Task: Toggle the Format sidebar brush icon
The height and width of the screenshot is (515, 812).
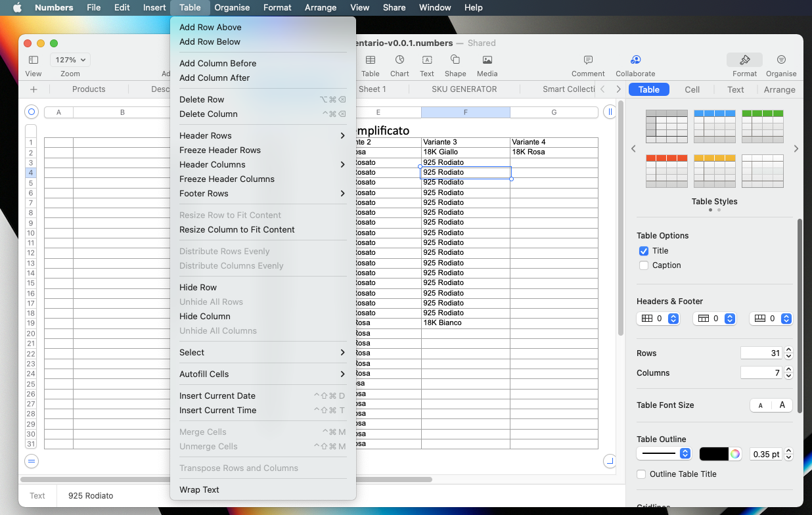Action: pos(744,60)
